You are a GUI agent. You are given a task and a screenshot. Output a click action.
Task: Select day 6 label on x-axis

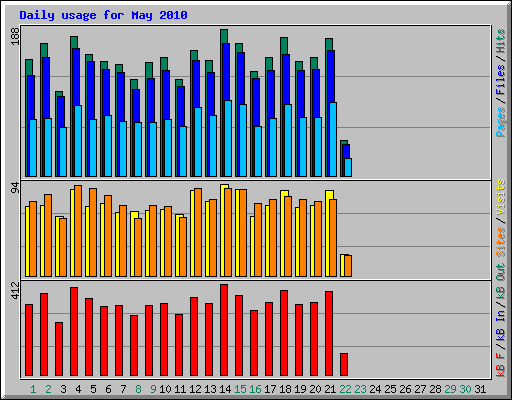pos(108,389)
